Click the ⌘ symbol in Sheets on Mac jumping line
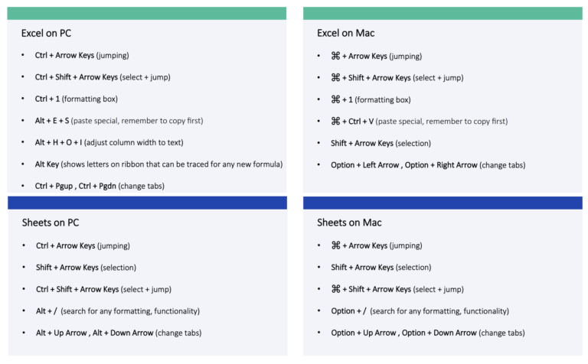The image size is (588, 364). pos(335,245)
